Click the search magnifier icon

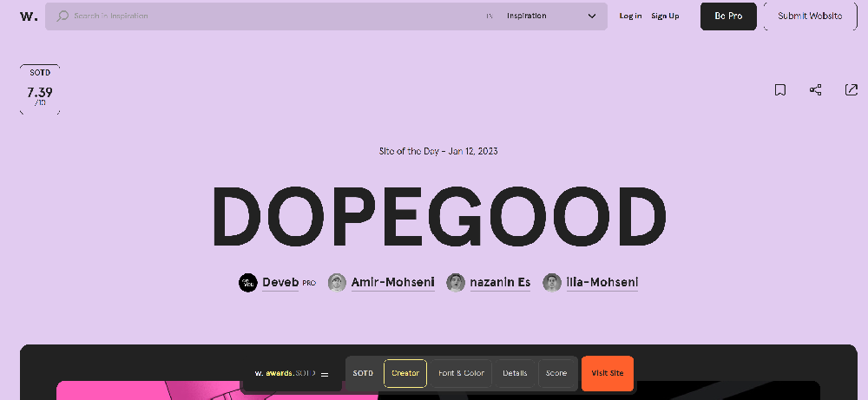point(63,16)
